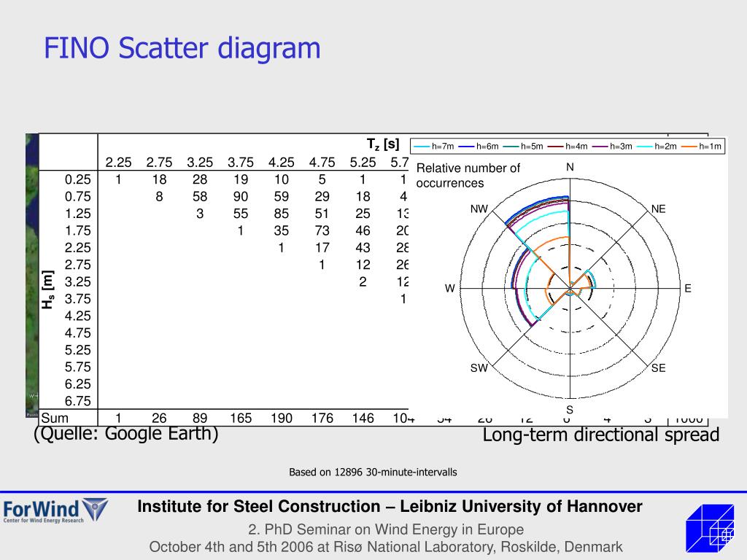
Task: Select the h=2m legend entry
Action: [657, 146]
